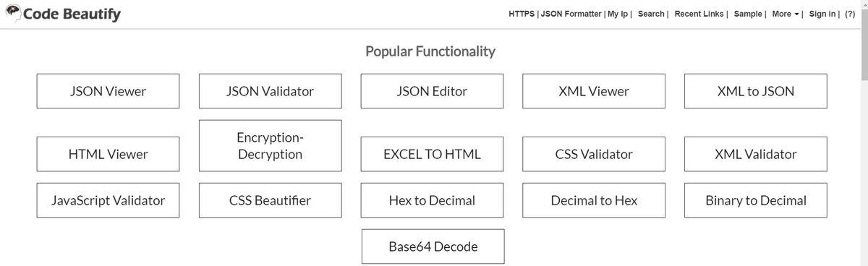
Task: Click the Code Beautify logo icon
Action: (x=12, y=13)
